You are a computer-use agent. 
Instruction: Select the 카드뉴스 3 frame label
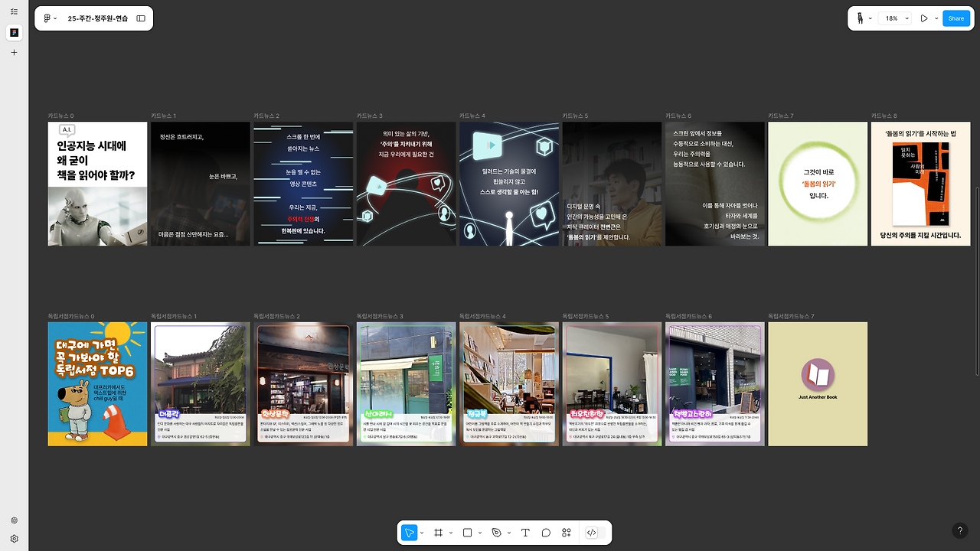coord(370,116)
